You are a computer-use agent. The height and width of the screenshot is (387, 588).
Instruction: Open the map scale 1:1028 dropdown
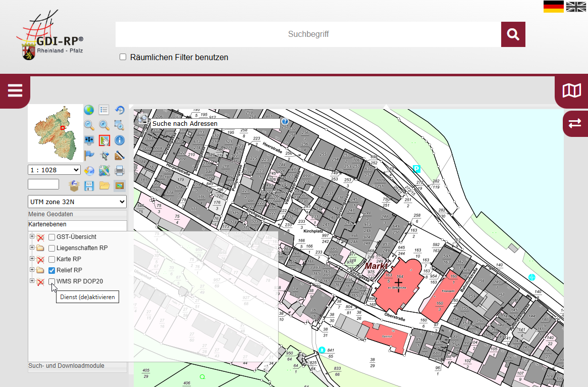pos(54,170)
